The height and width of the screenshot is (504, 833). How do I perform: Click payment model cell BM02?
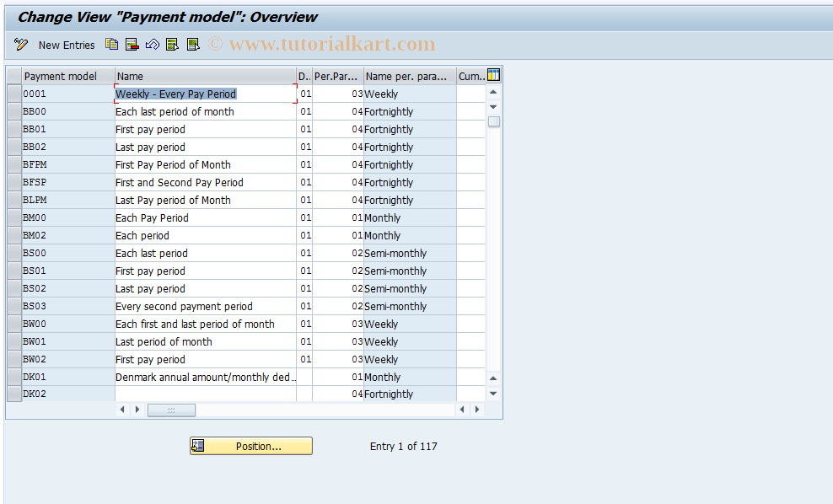coord(68,235)
